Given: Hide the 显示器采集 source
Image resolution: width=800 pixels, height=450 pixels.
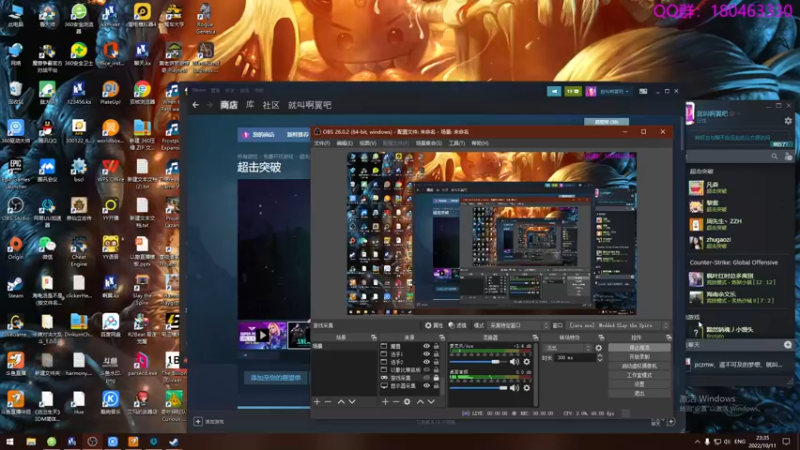Looking at the screenshot, I should pyautogui.click(x=426, y=386).
